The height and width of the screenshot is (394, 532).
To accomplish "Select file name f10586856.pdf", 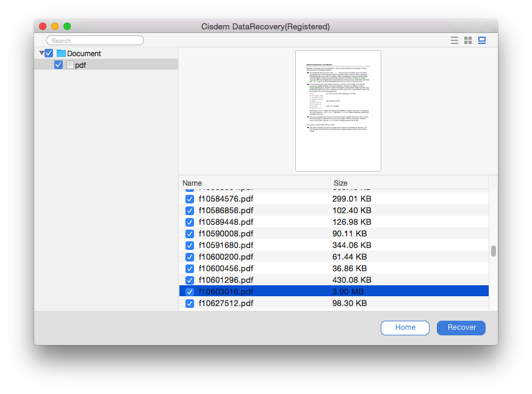I will pos(226,210).
